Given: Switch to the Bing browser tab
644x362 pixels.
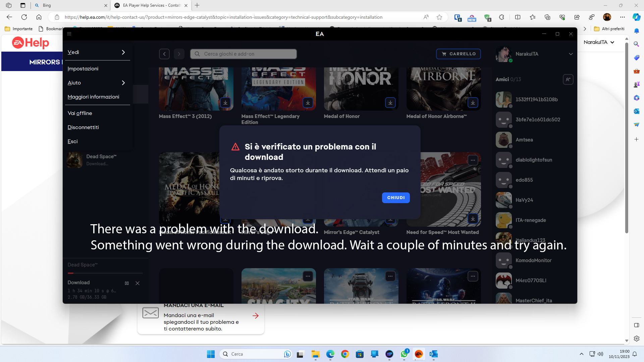Looking at the screenshot, I should point(70,5).
